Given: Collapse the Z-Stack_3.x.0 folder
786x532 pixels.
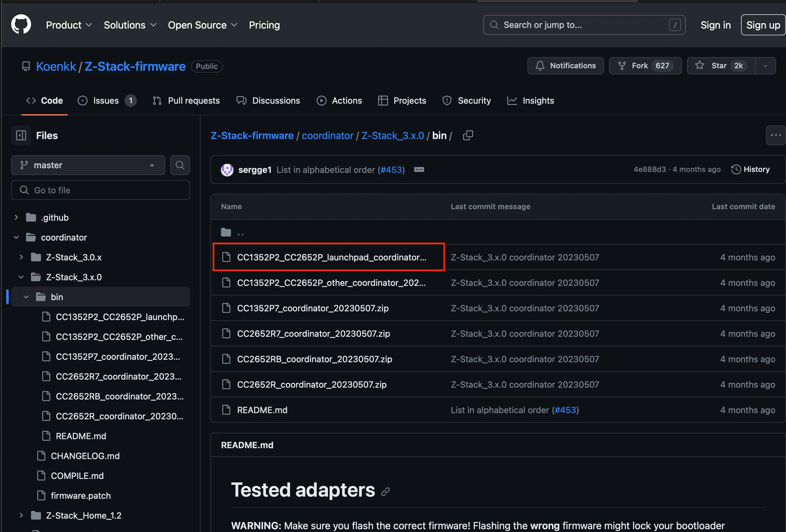Looking at the screenshot, I should click(x=21, y=277).
